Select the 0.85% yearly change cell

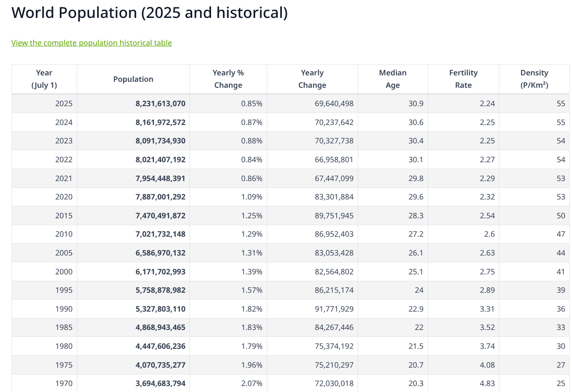tap(228, 103)
